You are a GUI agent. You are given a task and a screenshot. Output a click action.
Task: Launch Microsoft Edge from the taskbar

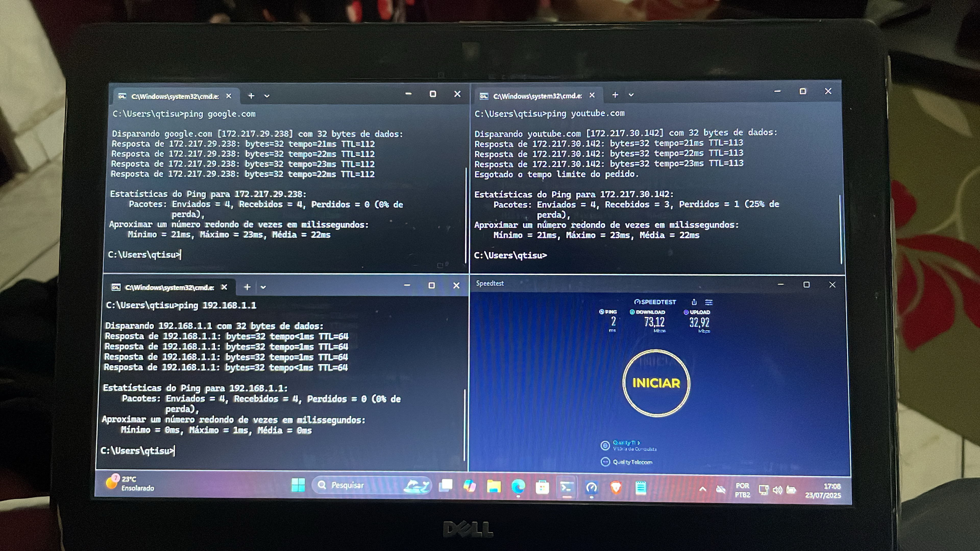click(518, 487)
